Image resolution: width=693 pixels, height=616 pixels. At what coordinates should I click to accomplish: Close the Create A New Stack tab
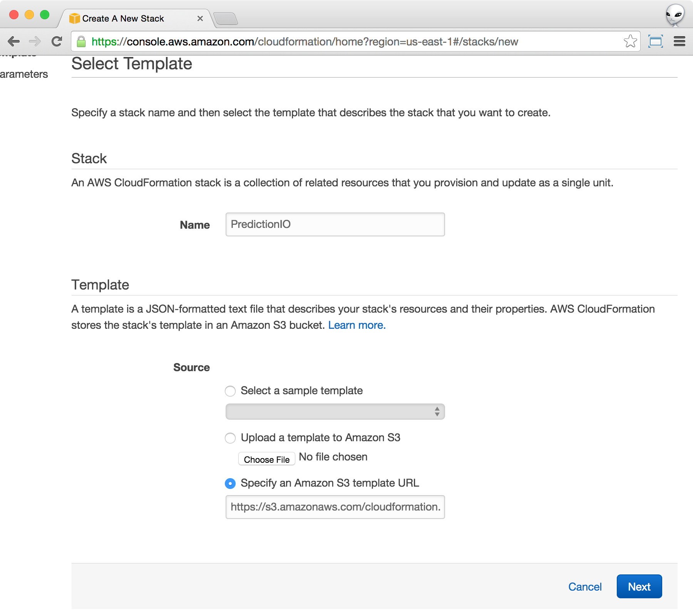[200, 18]
